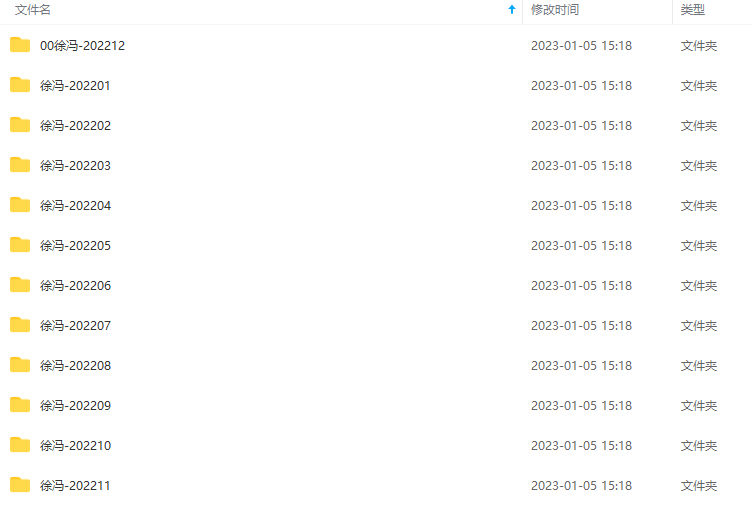752x509 pixels.
Task: Open folder icon next to 徐冯-202207
Action: click(x=20, y=325)
